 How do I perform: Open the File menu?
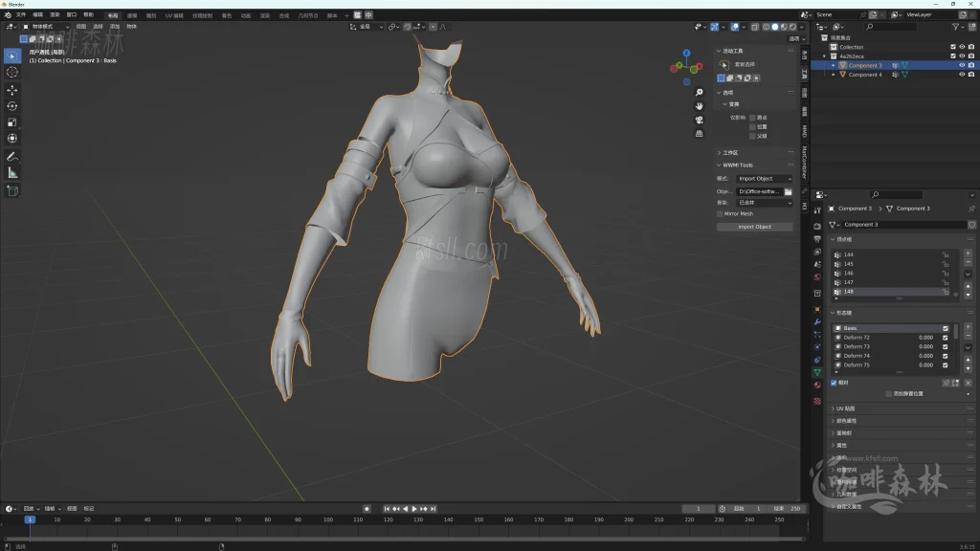(21, 15)
